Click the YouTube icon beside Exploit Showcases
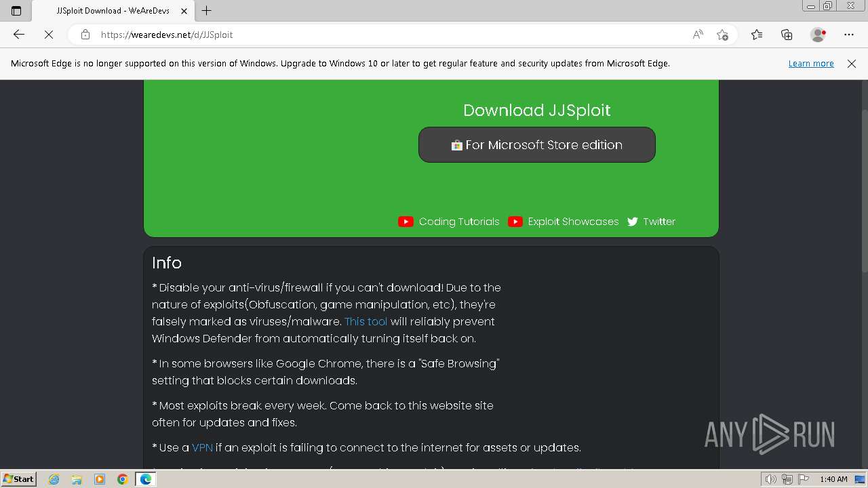The width and height of the screenshot is (868, 488). click(515, 222)
